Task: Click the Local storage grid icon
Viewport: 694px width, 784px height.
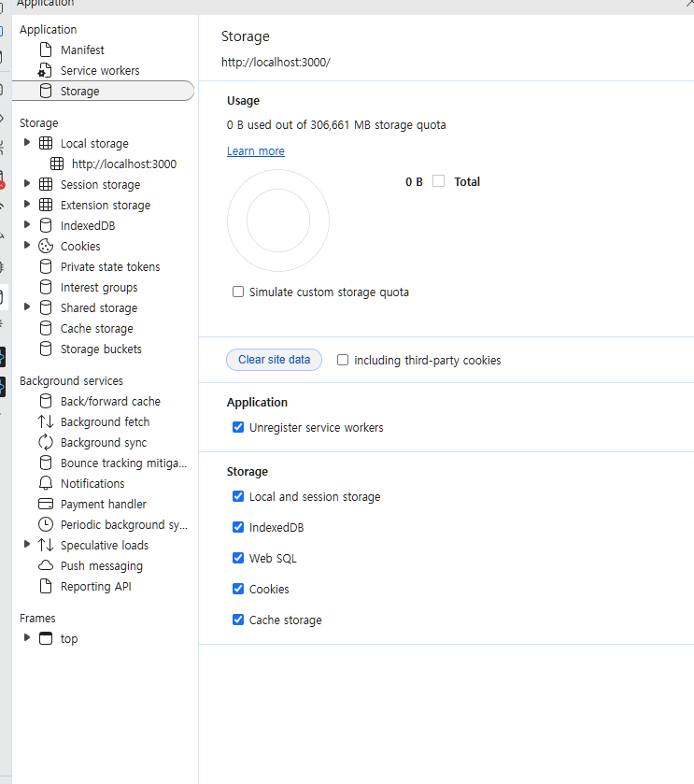Action: tap(46, 143)
